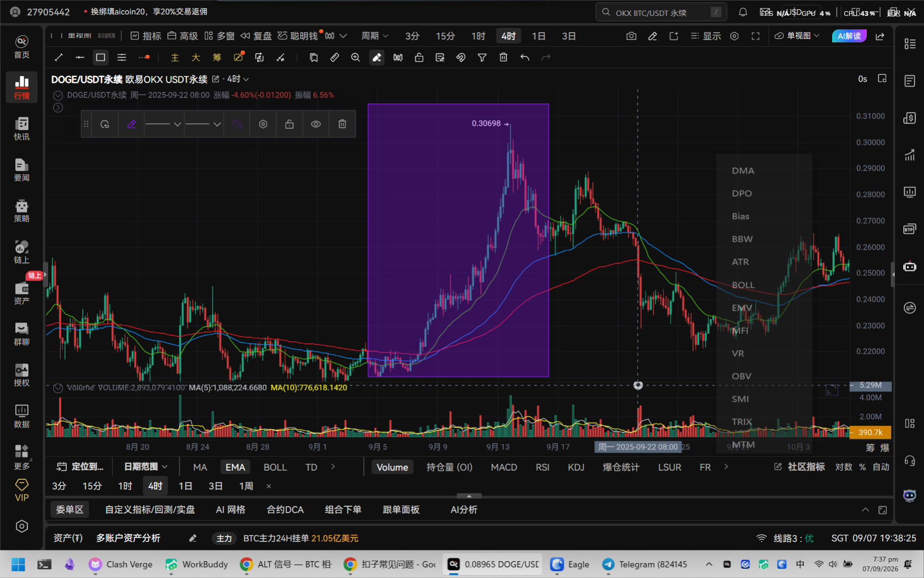Enter fullscreen chart mode
The image size is (924, 578).
pyautogui.click(x=755, y=36)
